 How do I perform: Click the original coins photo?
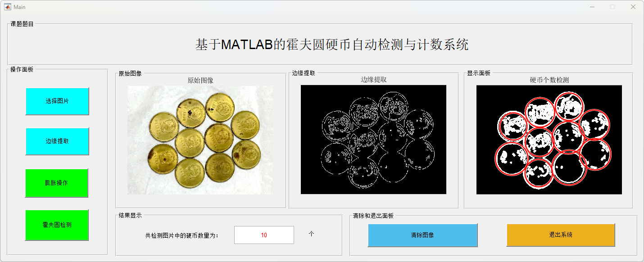(200, 140)
